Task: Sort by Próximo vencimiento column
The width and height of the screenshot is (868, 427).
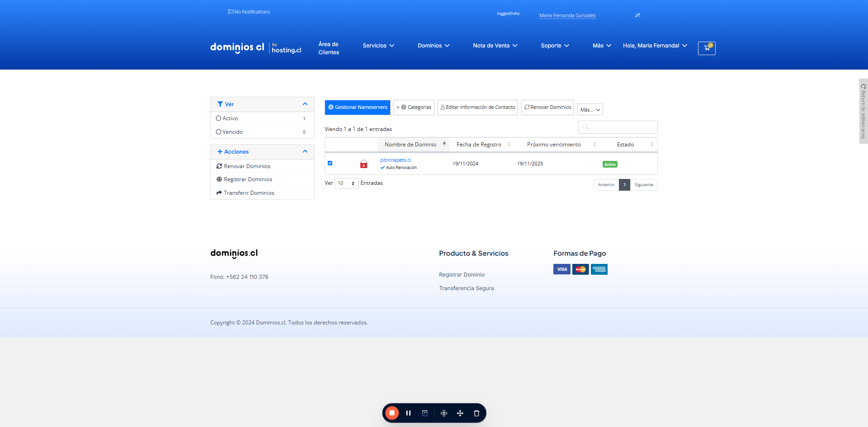Action: [556, 145]
